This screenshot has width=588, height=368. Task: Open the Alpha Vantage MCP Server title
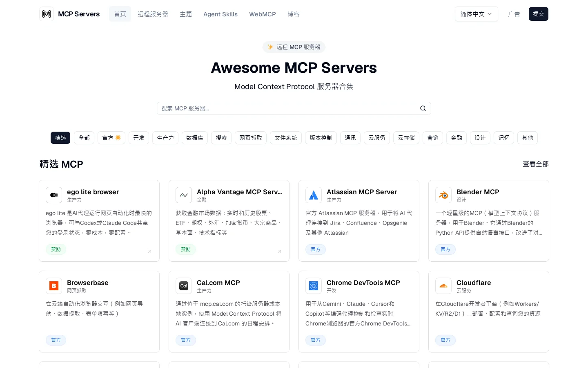[x=239, y=192]
